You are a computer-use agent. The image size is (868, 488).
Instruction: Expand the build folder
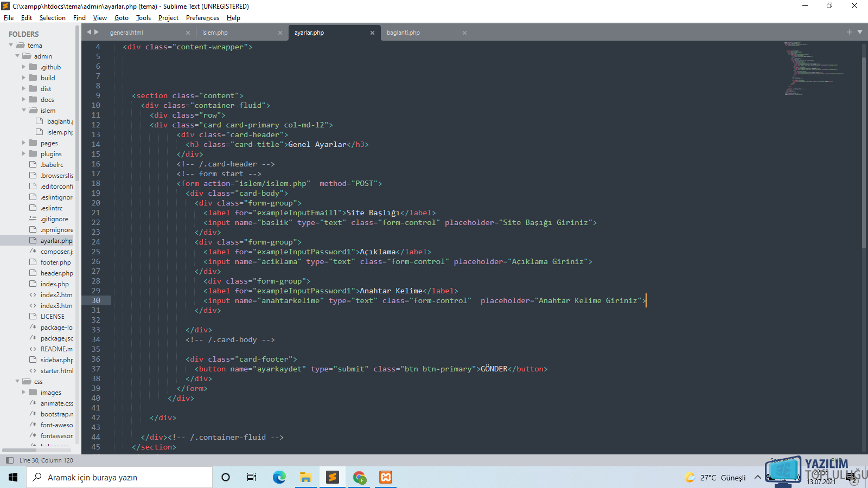coord(24,78)
